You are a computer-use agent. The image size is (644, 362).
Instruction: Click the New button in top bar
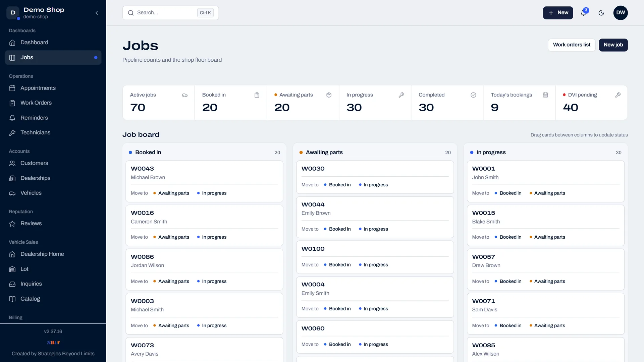[x=558, y=13]
